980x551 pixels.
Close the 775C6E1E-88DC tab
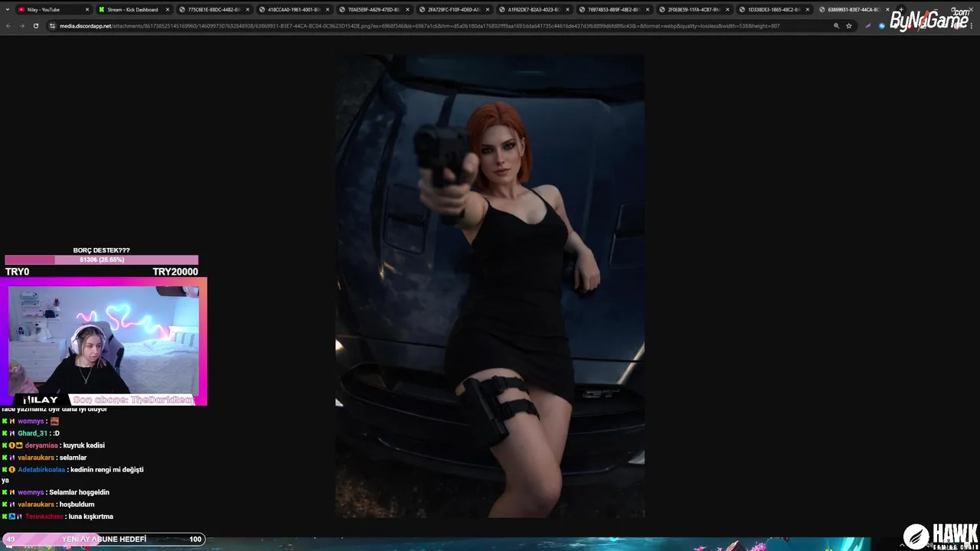click(247, 9)
